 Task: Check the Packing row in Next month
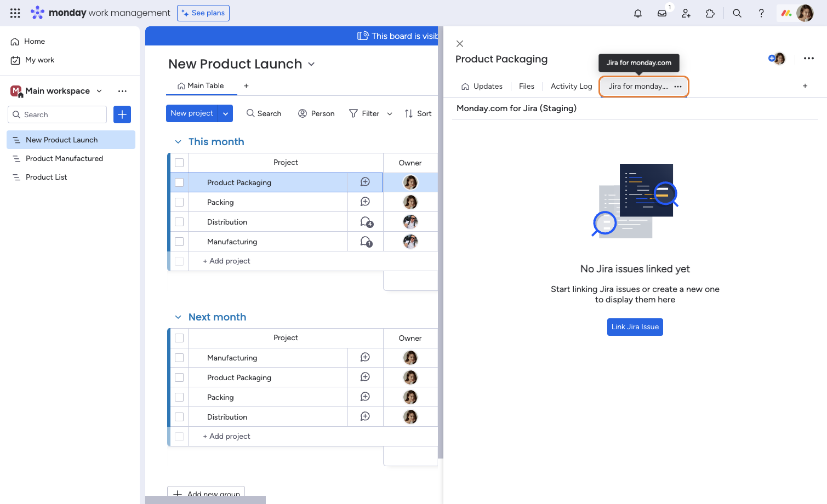(x=179, y=397)
